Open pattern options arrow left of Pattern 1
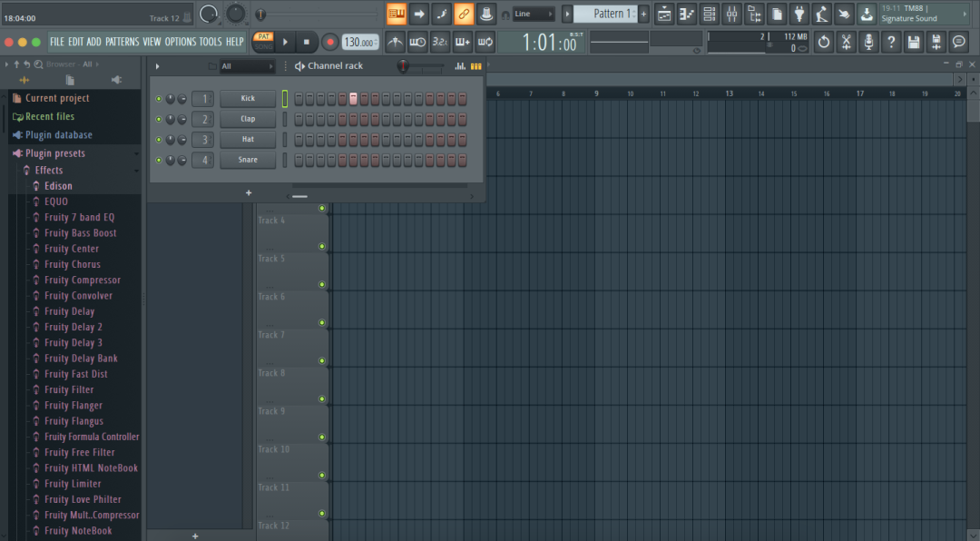The width and height of the screenshot is (980, 541). 567,14
